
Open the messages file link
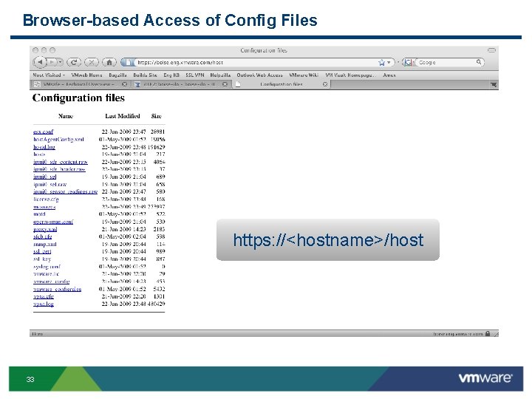(x=44, y=207)
